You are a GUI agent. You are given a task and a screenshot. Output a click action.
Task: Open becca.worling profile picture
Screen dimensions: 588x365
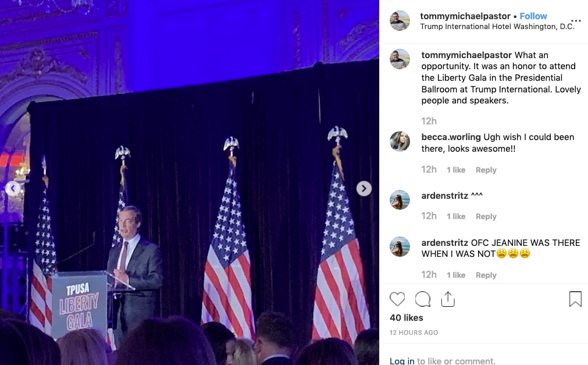coord(400,141)
